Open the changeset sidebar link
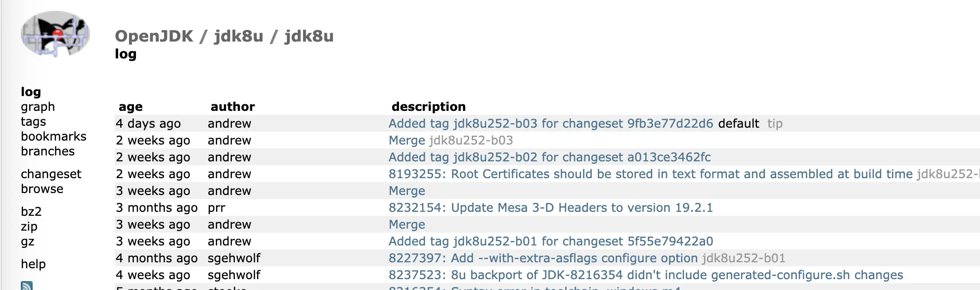 (x=51, y=174)
